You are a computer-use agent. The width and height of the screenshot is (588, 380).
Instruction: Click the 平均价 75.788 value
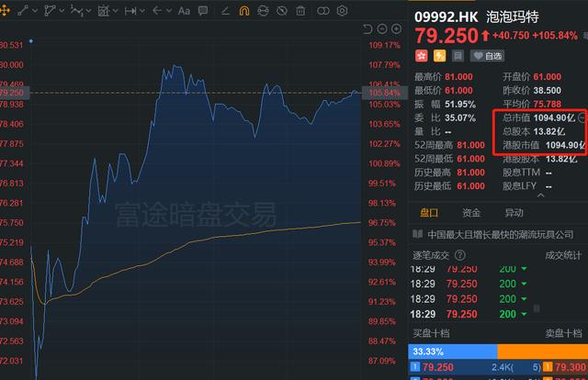coord(548,104)
